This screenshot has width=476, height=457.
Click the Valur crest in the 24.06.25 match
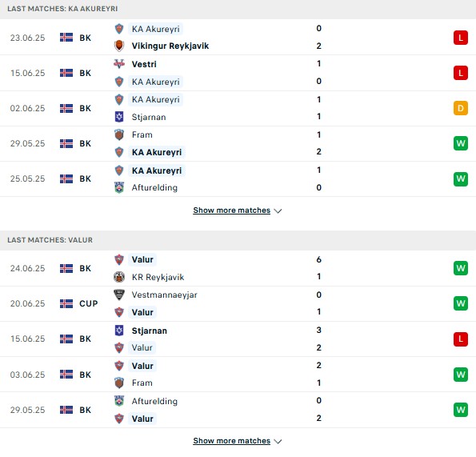coord(119,259)
